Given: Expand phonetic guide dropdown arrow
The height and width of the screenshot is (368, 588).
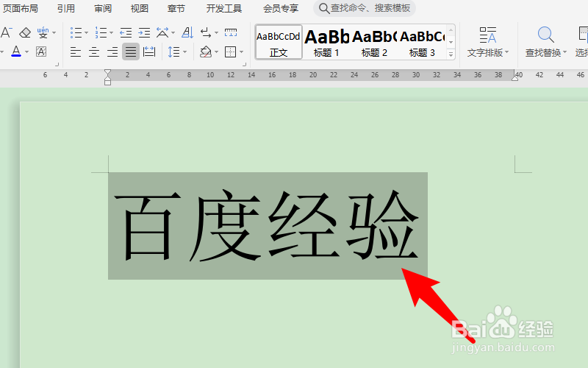Looking at the screenshot, I should [x=54, y=33].
